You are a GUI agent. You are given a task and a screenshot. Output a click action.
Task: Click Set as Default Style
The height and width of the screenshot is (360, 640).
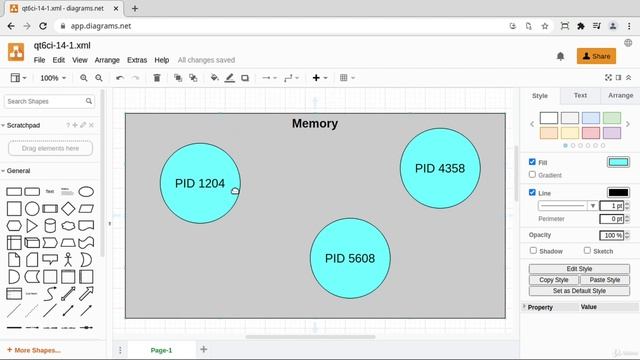pos(579,291)
